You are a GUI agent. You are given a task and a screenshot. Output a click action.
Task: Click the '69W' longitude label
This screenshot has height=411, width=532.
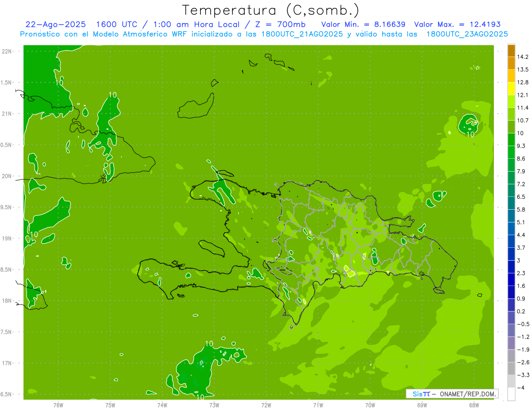click(x=422, y=405)
